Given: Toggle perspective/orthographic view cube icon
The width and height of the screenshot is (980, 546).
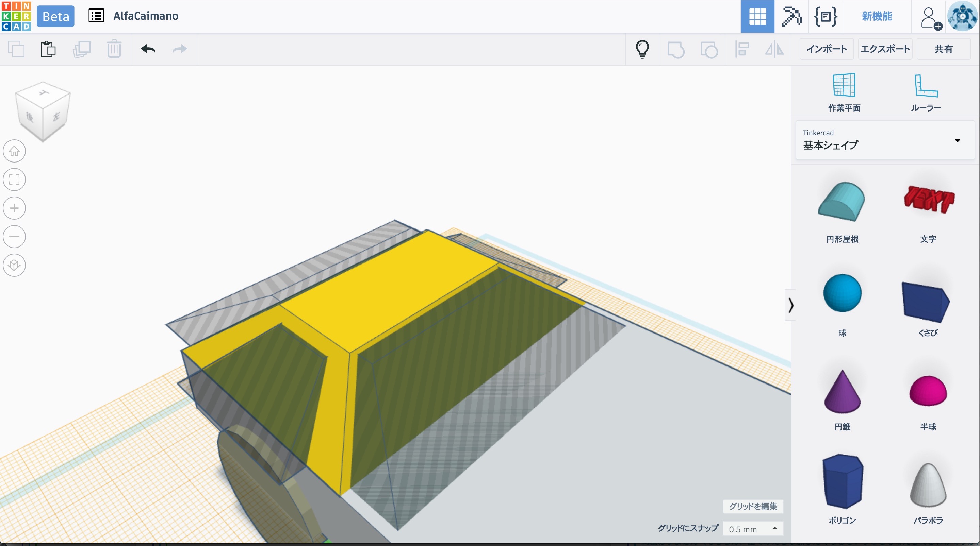Looking at the screenshot, I should coord(14,265).
